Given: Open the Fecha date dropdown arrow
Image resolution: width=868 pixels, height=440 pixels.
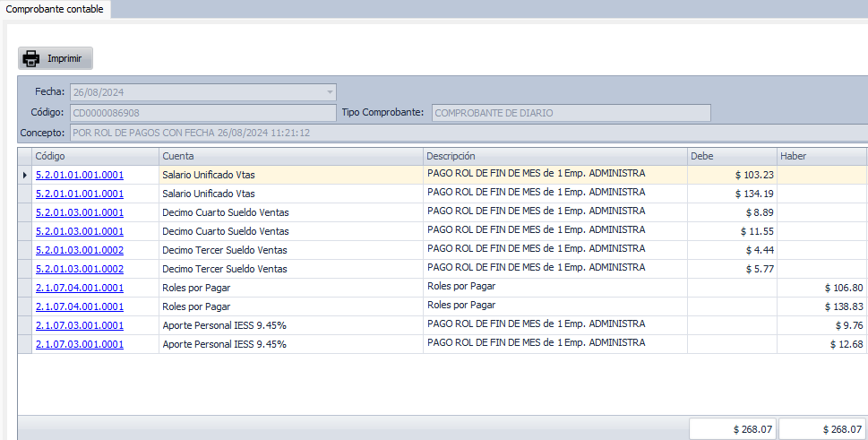Looking at the screenshot, I should pos(330,92).
